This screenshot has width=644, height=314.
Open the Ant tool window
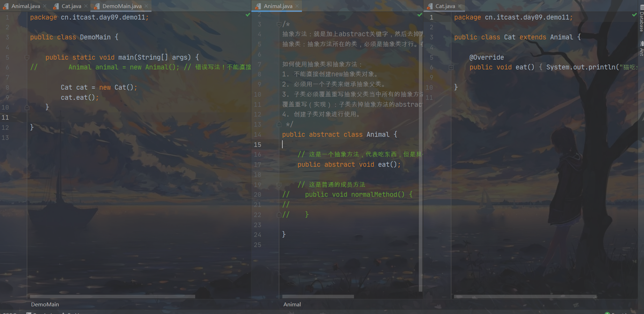click(641, 48)
